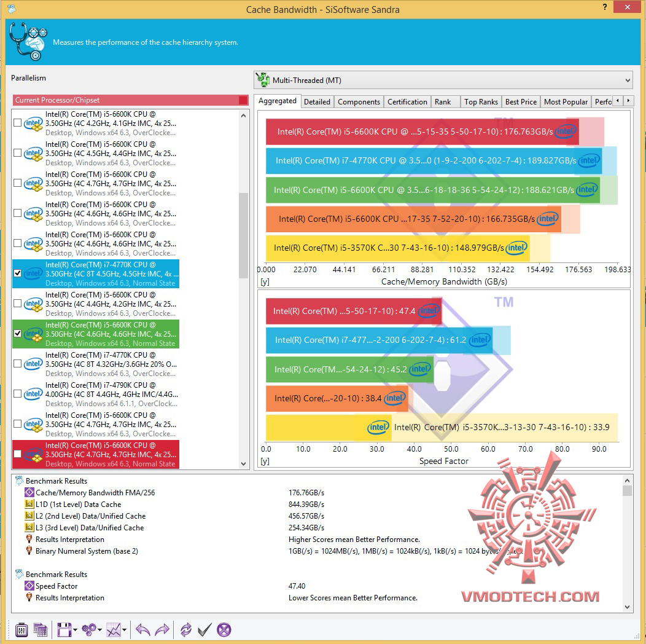This screenshot has width=646, height=644.
Task: Uncheck the green i5-6600K 4.6GHz Normal State entry
Action: click(x=17, y=334)
